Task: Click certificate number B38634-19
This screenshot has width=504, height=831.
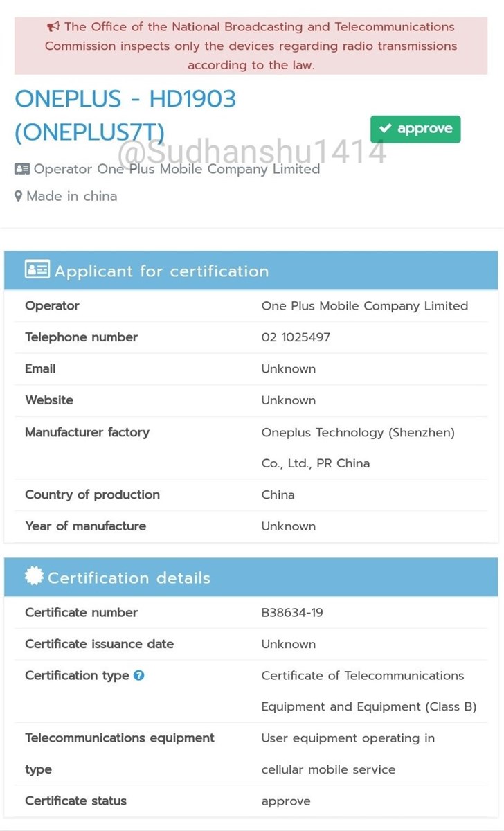Action: point(291,612)
